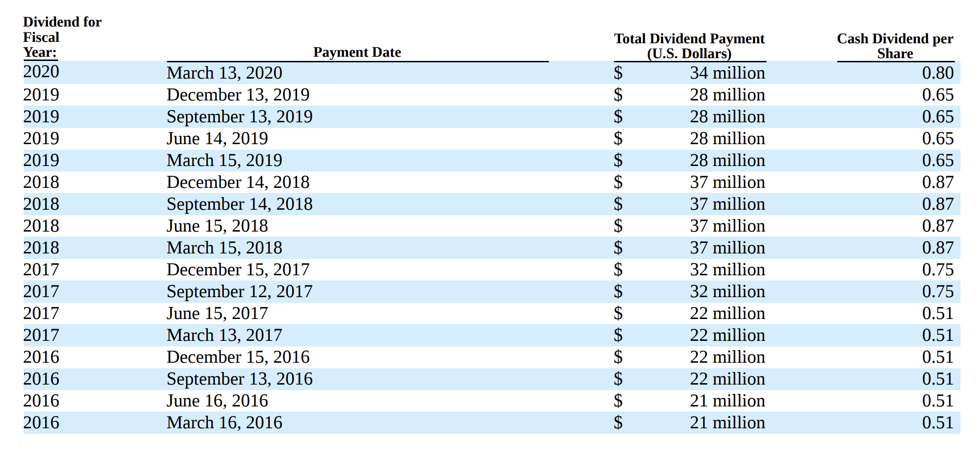Click the 'March 15, 2019' date cell
The width and height of the screenshot is (980, 452).
(x=224, y=160)
